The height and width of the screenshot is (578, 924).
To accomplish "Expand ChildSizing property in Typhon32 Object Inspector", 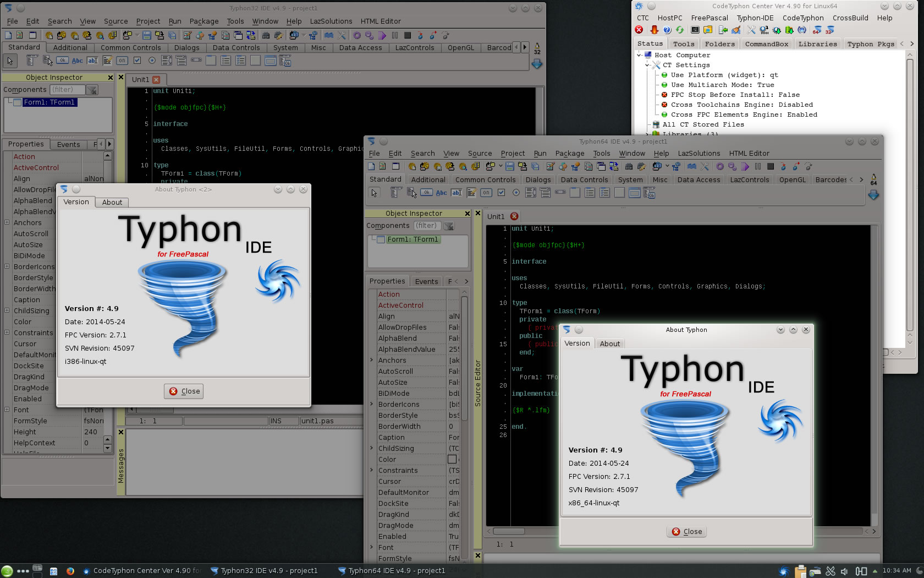I will 7,310.
